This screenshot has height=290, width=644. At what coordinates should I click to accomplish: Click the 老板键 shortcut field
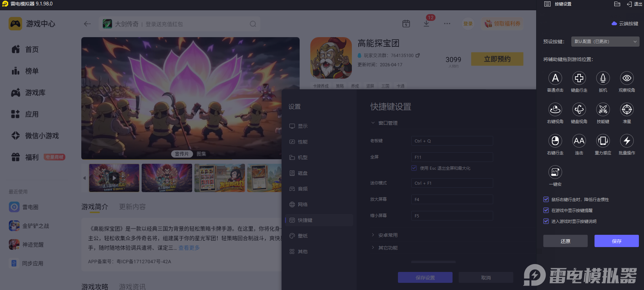point(452,141)
